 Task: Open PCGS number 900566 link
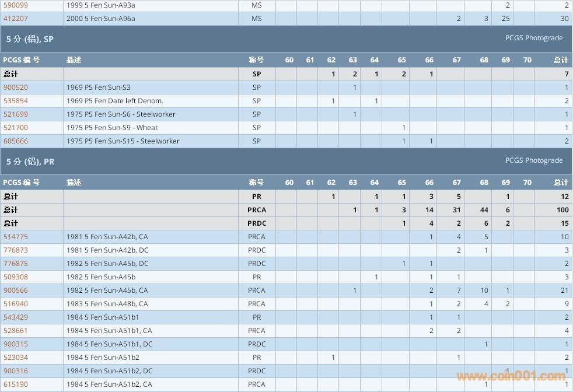pos(16,290)
